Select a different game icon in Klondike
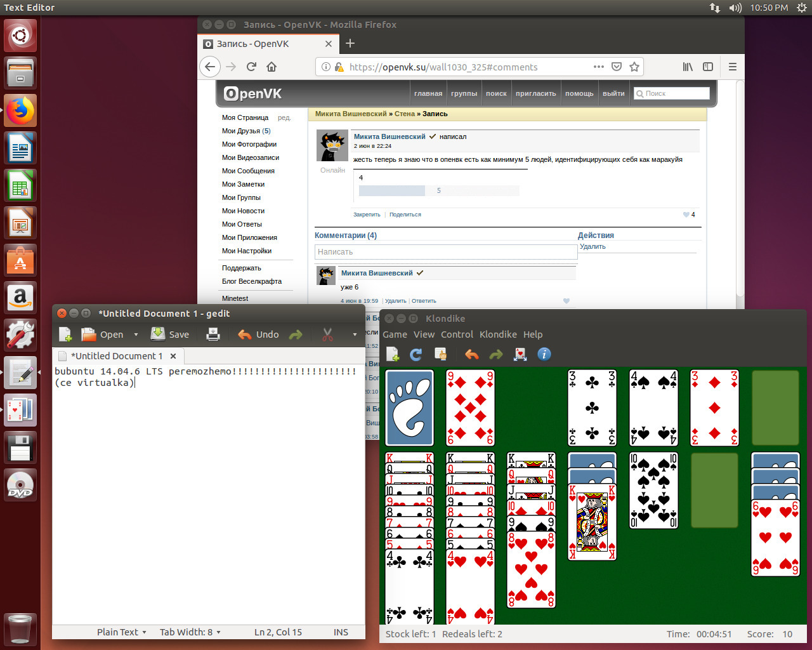The image size is (812, 650). pyautogui.click(x=440, y=354)
